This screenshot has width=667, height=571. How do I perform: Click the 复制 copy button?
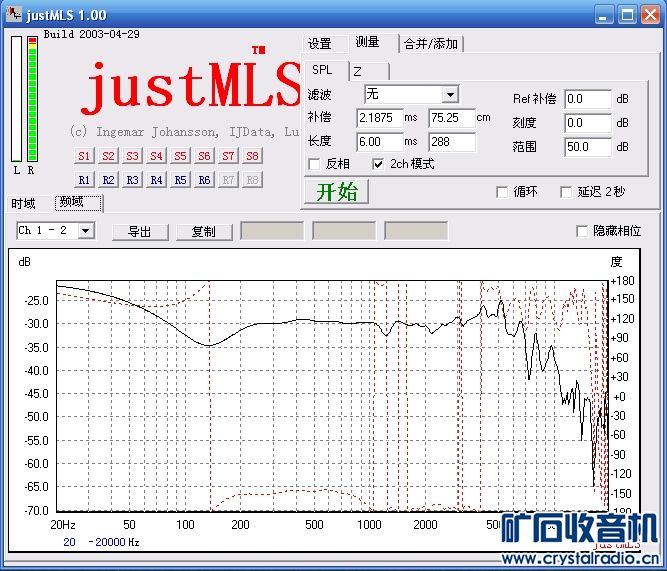pyautogui.click(x=204, y=232)
